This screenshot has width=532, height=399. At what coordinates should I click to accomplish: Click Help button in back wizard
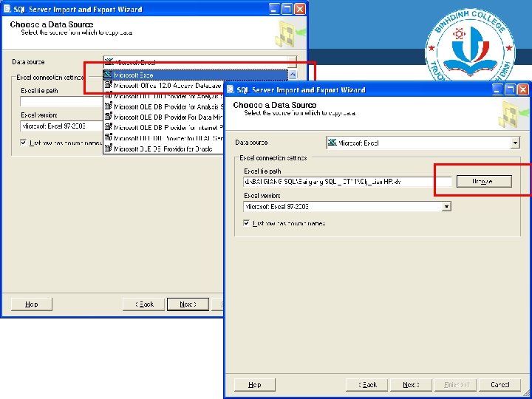tap(32, 304)
